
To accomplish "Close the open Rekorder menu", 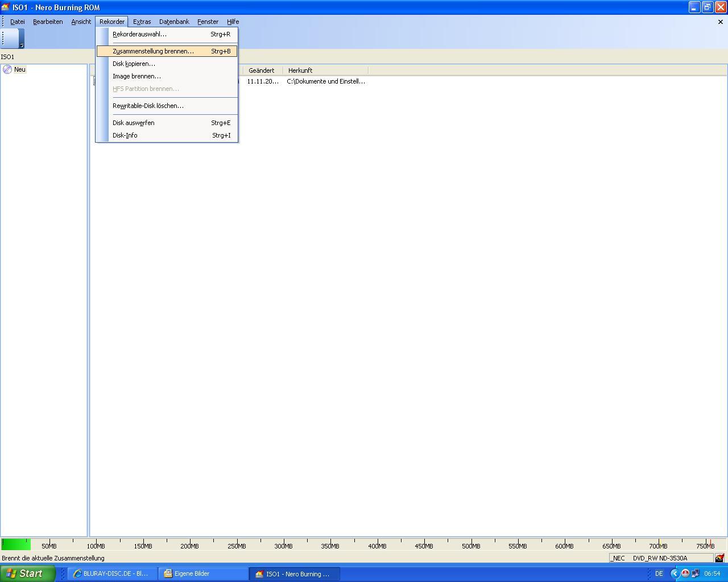I will point(112,22).
